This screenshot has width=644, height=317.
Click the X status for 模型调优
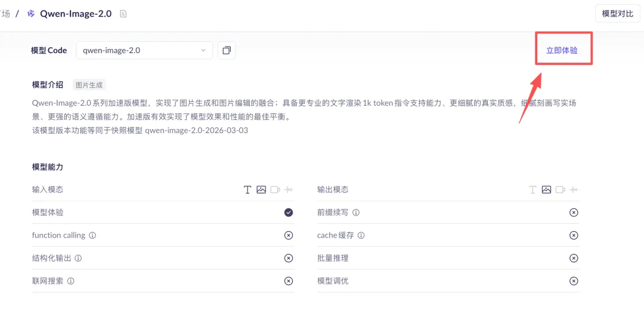coord(574,281)
